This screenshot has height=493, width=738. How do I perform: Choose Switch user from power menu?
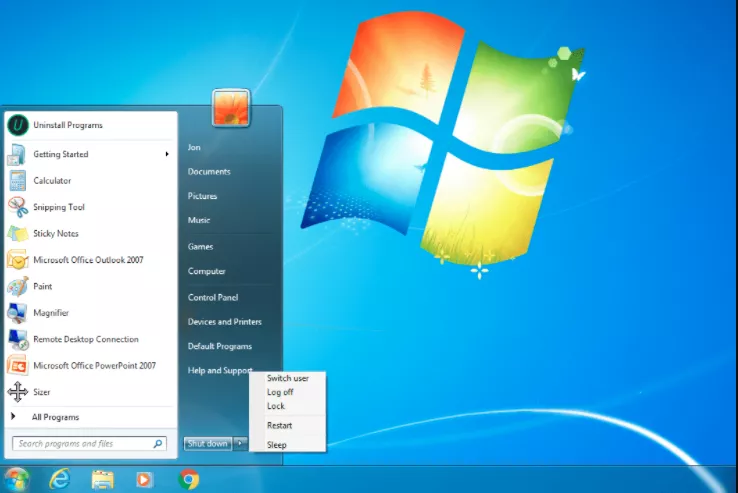pos(288,378)
